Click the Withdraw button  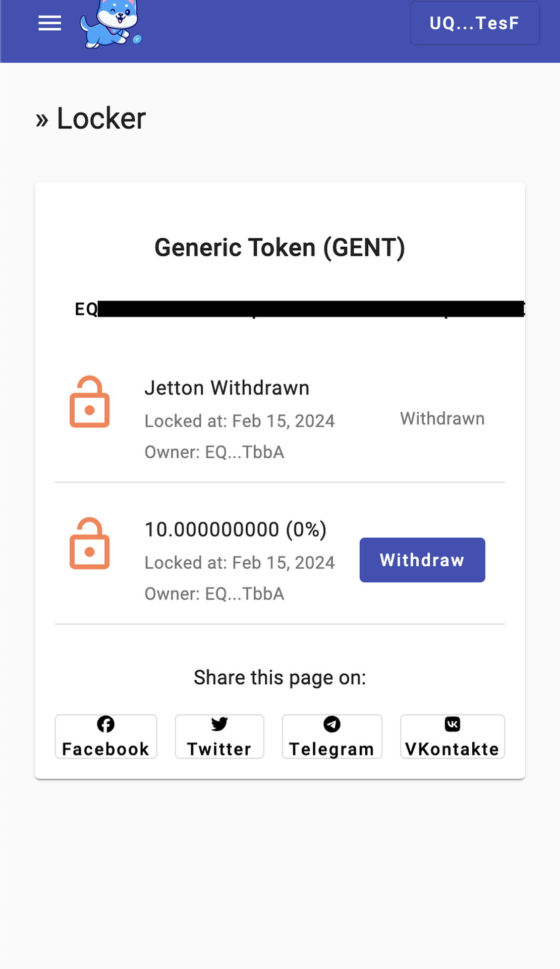(x=422, y=560)
